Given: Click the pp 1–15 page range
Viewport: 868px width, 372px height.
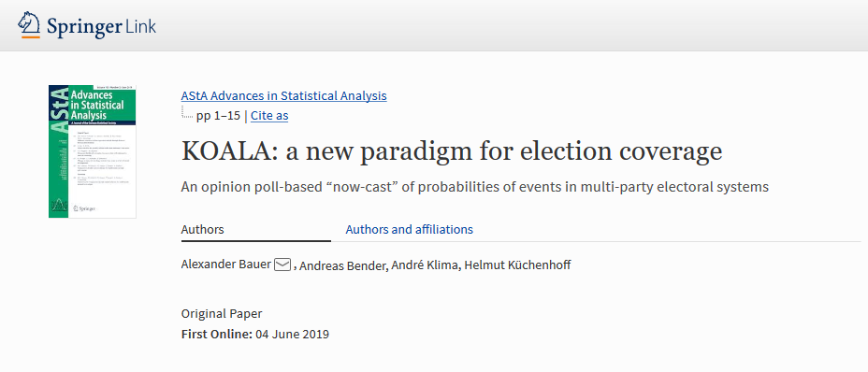Looking at the screenshot, I should [x=219, y=116].
